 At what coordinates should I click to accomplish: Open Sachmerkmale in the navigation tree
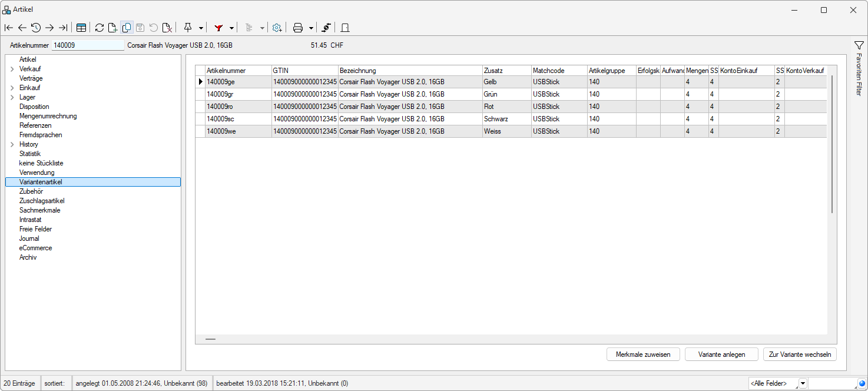(x=39, y=210)
